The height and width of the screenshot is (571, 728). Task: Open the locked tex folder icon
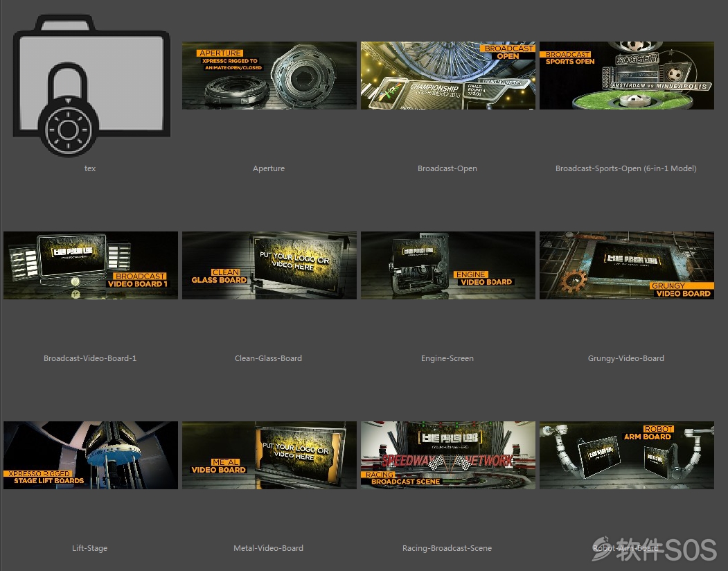point(91,86)
